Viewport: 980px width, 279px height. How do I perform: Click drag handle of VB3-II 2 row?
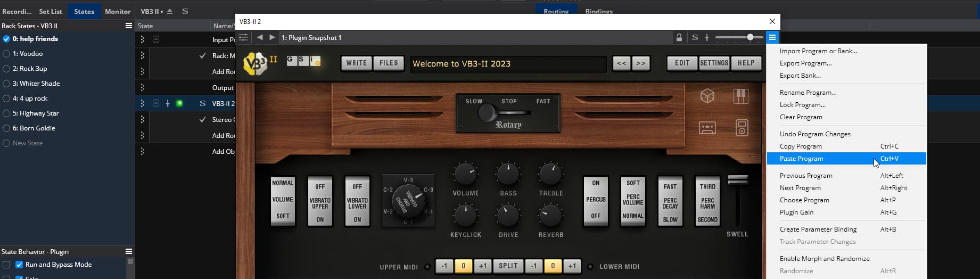(x=142, y=103)
